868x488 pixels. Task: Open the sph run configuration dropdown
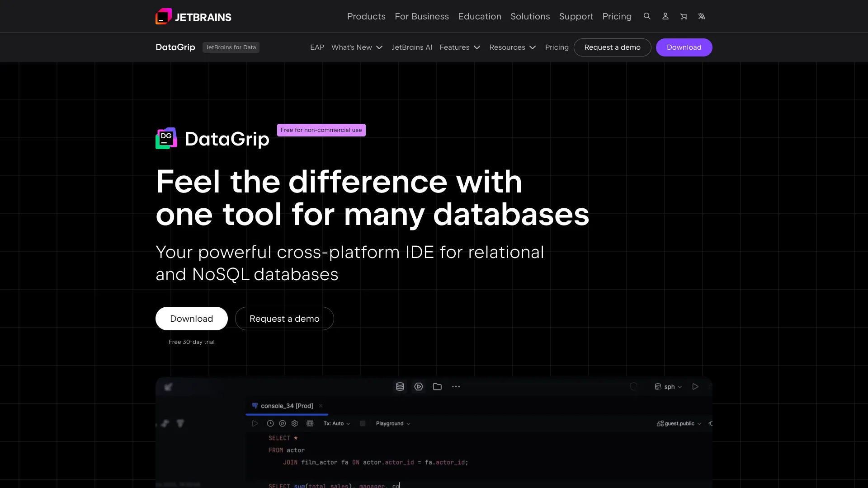[668, 387]
